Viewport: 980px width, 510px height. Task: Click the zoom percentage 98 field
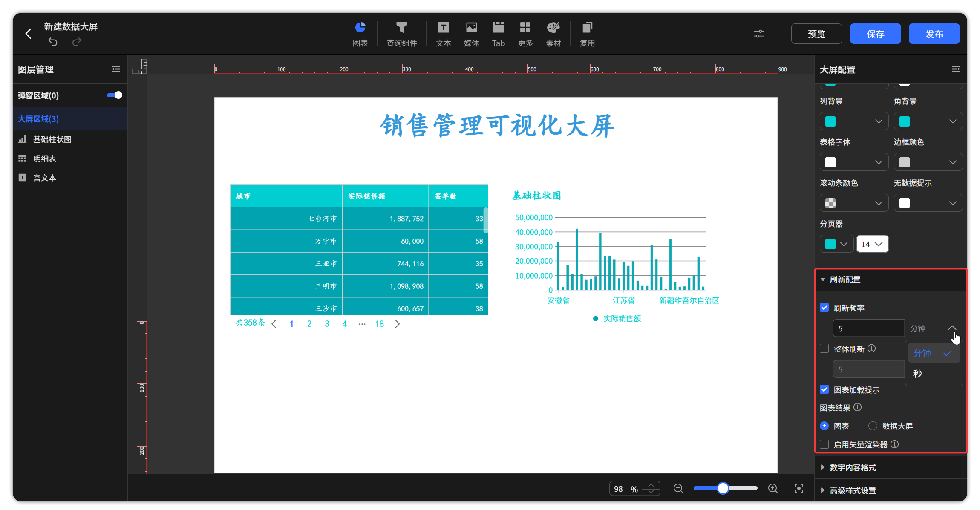tap(626, 489)
